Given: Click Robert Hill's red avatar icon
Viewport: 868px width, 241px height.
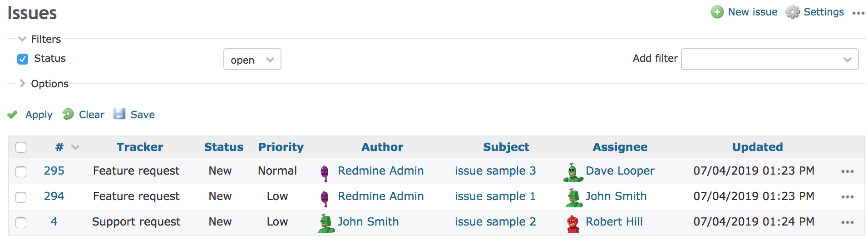Looking at the screenshot, I should [573, 224].
